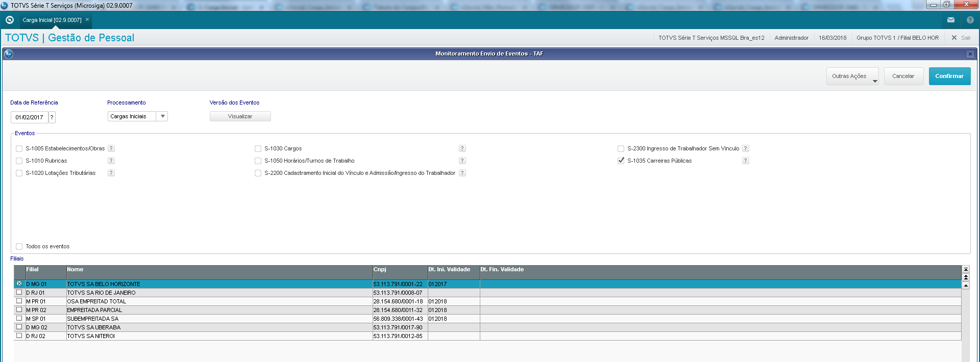Deselect filial D MG 01 row checkbox
Viewport: 980px width, 362px height.
click(19, 284)
